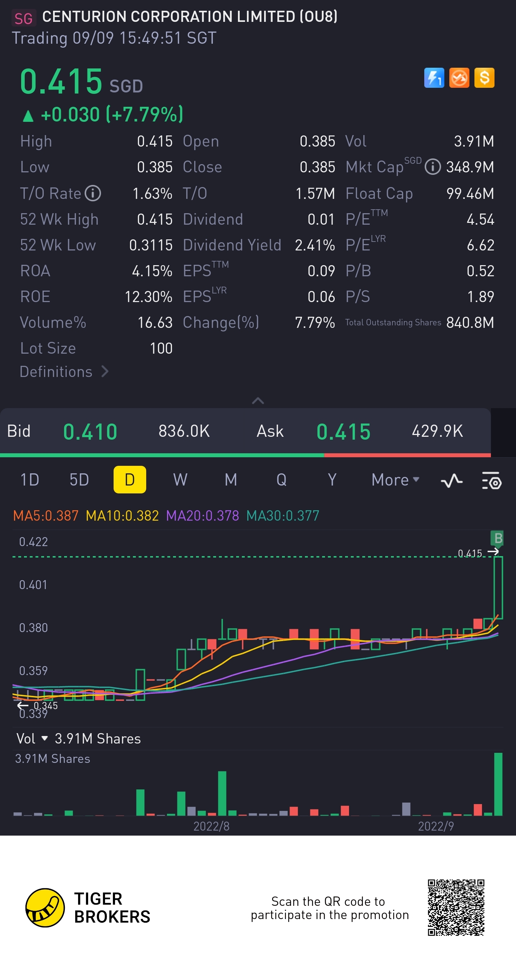Open chart display settings icon
The width and height of the screenshot is (516, 980).
(492, 481)
